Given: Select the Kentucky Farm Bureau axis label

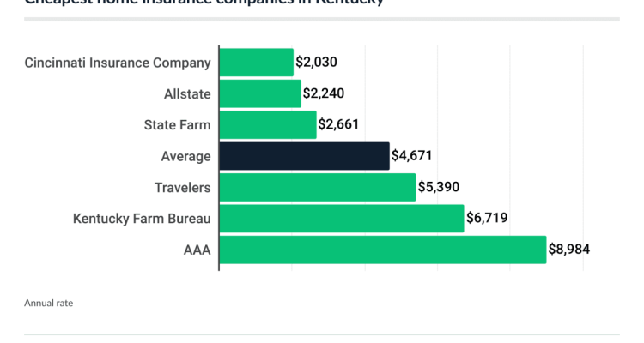Looking at the screenshot, I should [x=142, y=218].
